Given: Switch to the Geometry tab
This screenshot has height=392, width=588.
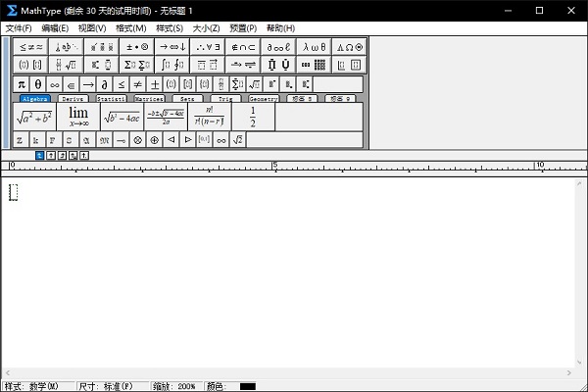Looking at the screenshot, I should pyautogui.click(x=264, y=99).
